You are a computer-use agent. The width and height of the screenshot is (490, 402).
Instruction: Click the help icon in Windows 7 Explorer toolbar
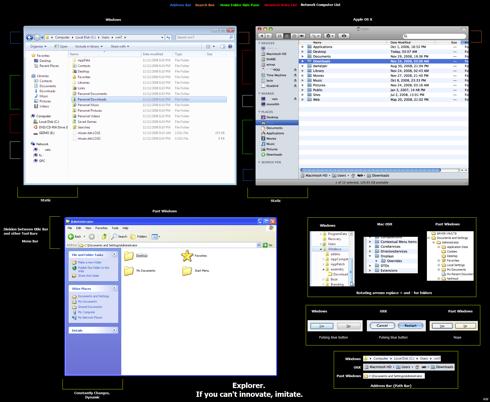(x=230, y=46)
